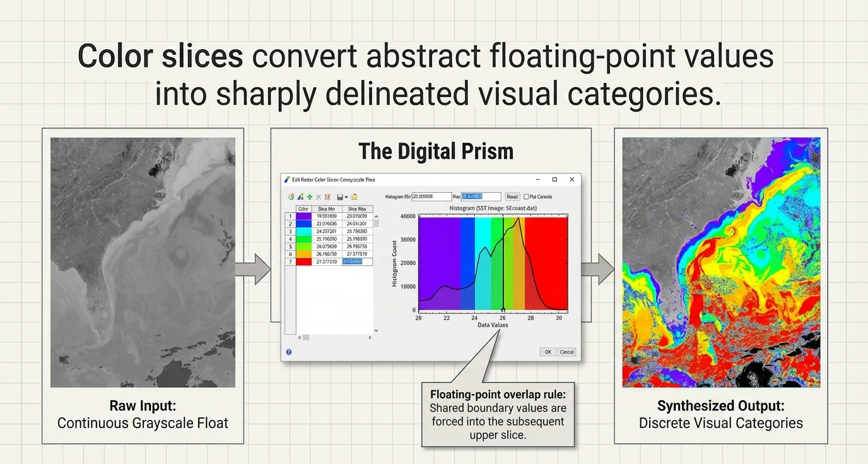Click the horizontal scrollbar thumb under the table

306,337
